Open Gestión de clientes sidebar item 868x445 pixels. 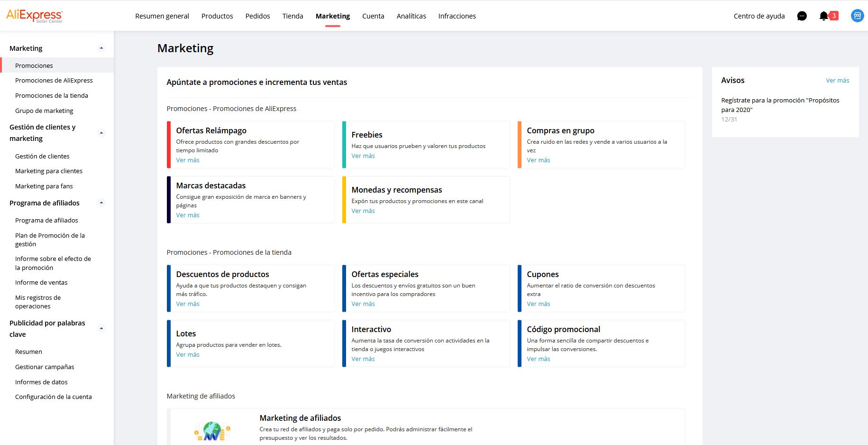pyautogui.click(x=42, y=156)
